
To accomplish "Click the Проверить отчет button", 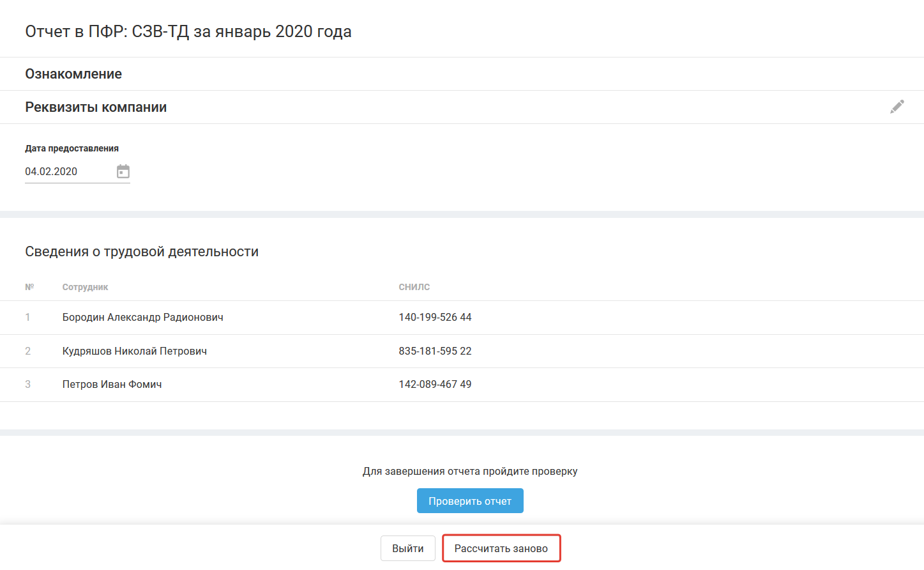I will click(470, 501).
